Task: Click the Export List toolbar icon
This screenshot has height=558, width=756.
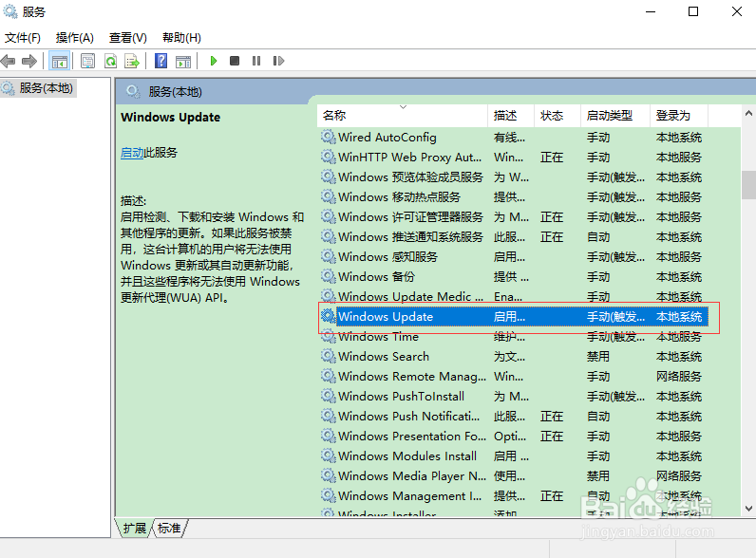Action: [132, 61]
